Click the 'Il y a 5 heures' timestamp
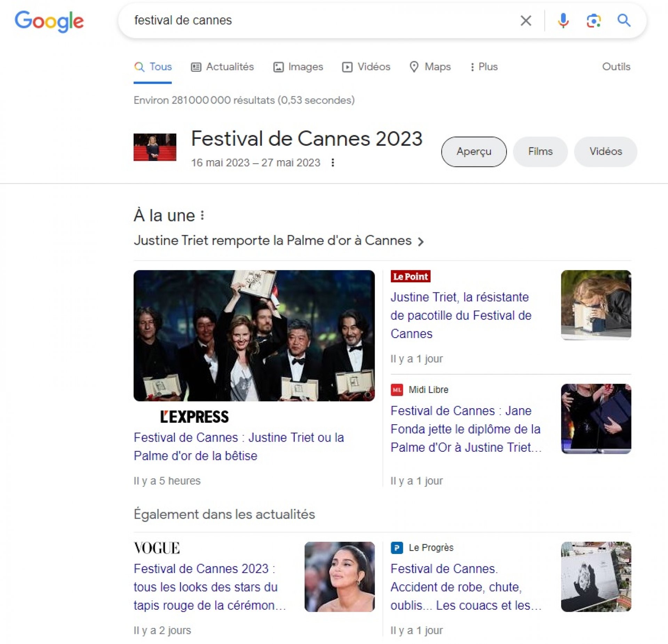The image size is (668, 644). [x=167, y=481]
